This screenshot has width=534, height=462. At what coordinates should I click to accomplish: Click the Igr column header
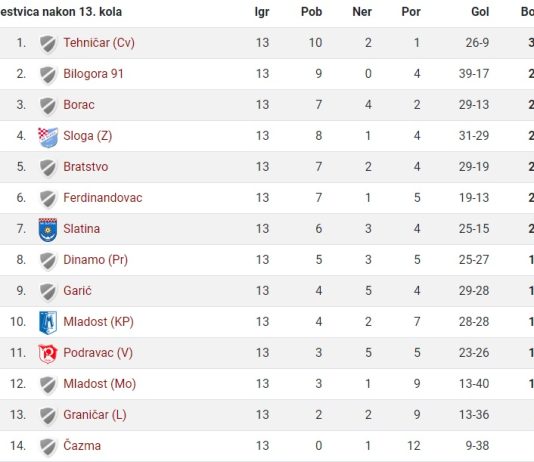pyautogui.click(x=262, y=12)
